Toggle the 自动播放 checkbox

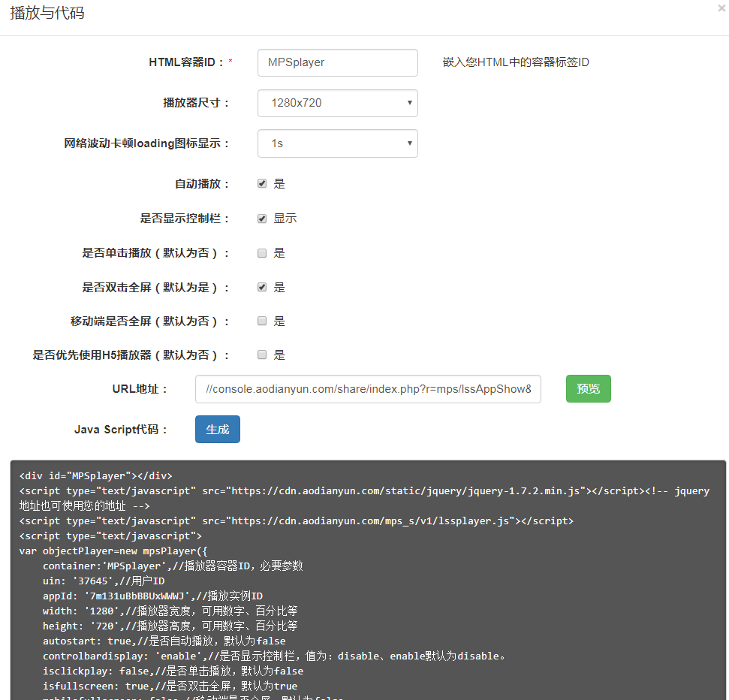click(x=262, y=184)
